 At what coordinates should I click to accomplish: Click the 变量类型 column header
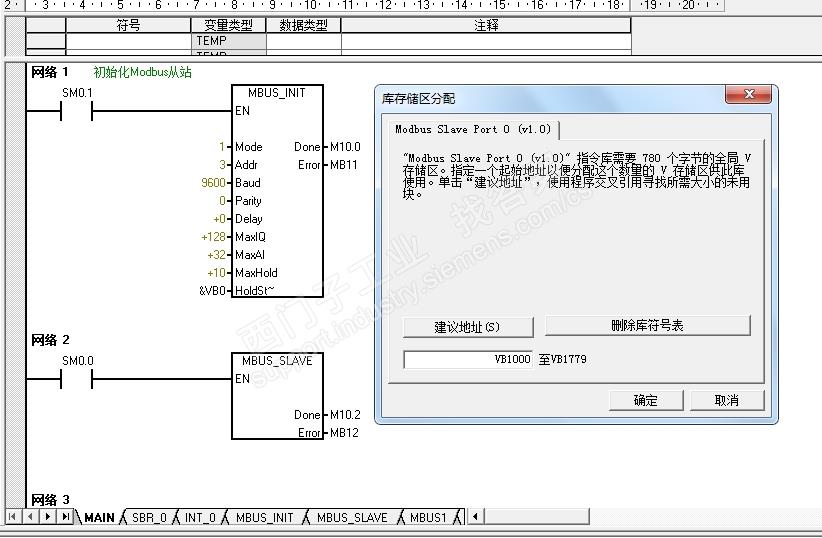[229, 25]
